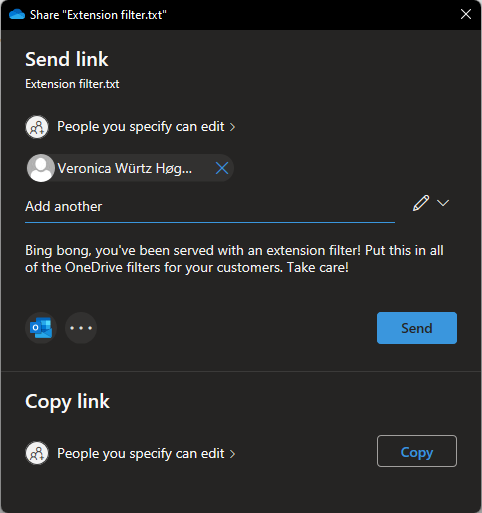
Task: Close the Share dialog window
Action: (x=465, y=14)
